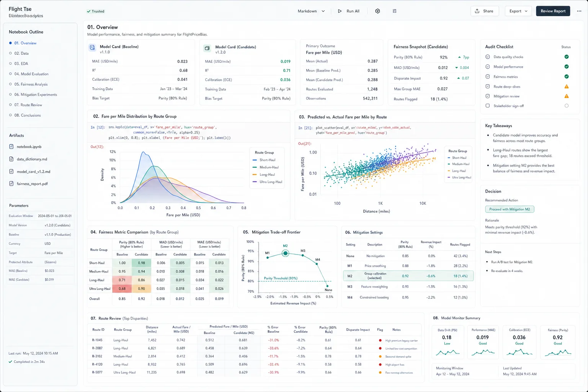The image size is (588, 392).
Task: Go to 07. Route Review in outline
Action: tap(28, 105)
